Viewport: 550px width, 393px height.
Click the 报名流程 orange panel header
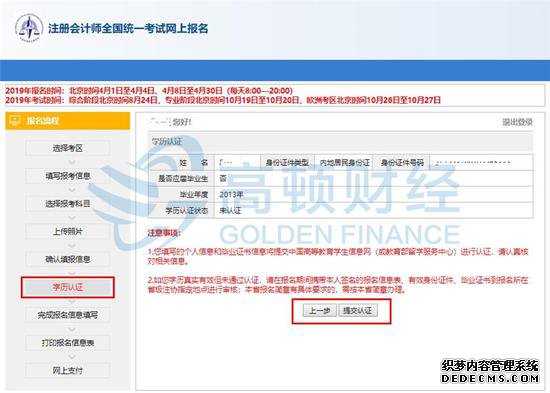coord(68,121)
